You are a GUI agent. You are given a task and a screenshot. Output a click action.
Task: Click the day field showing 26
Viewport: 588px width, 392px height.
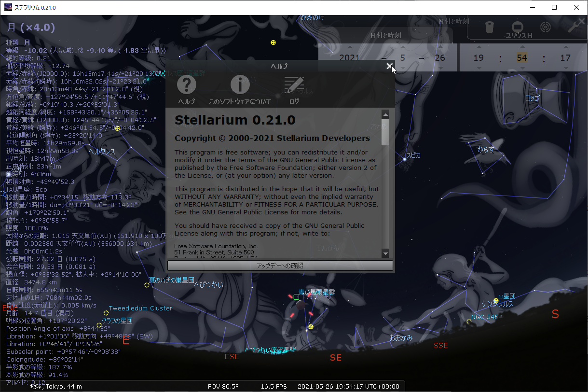tap(441, 57)
